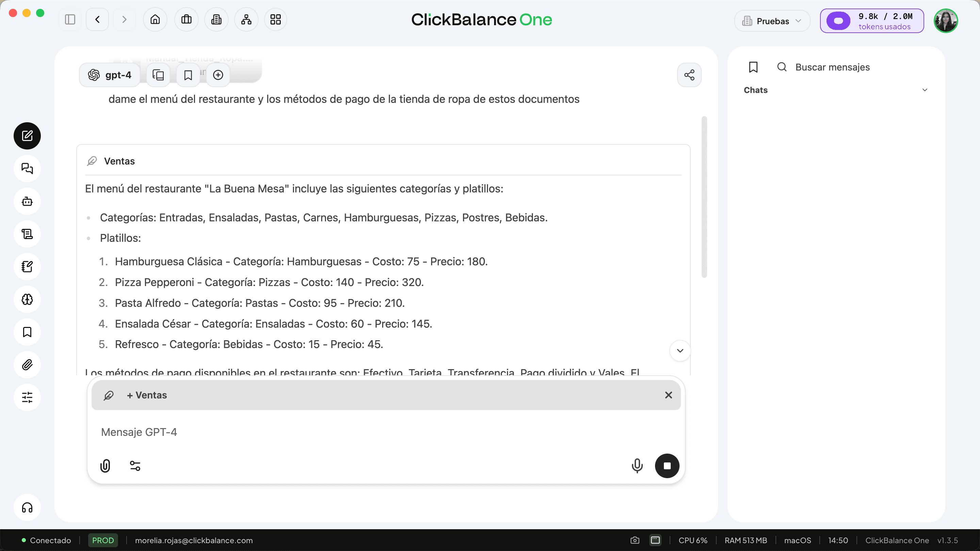Focus the Buscar mensajes search field
This screenshot has height=551, width=980.
[x=832, y=67]
